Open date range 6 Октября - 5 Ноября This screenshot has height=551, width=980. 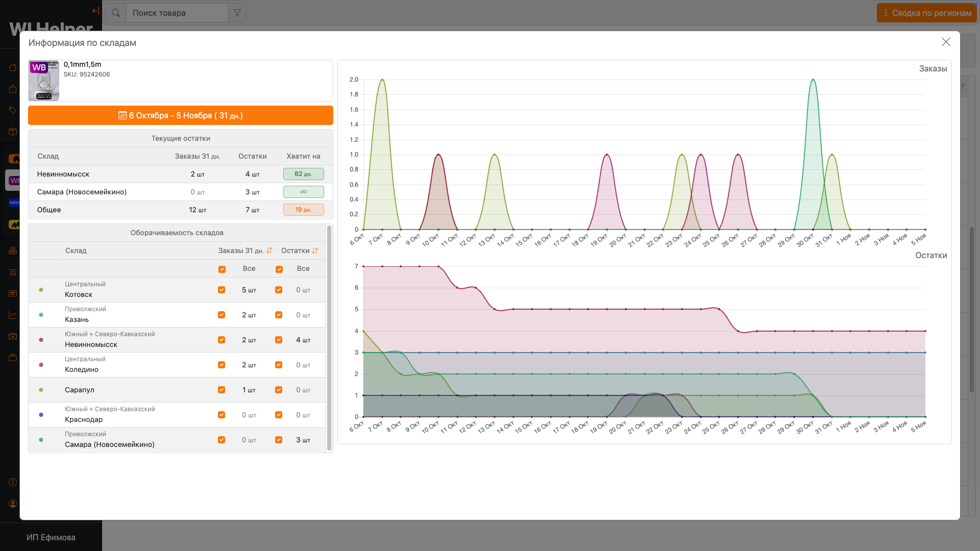click(x=181, y=115)
